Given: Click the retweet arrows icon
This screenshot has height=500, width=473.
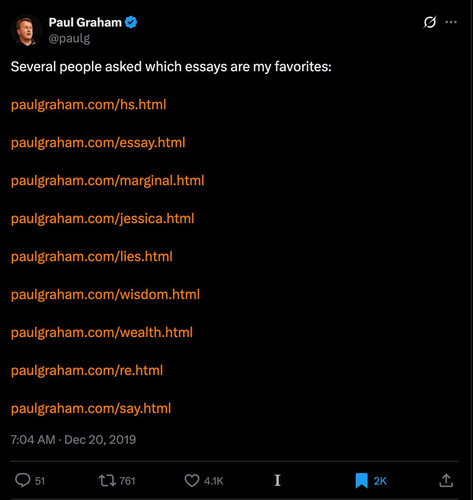Looking at the screenshot, I should pos(107,481).
